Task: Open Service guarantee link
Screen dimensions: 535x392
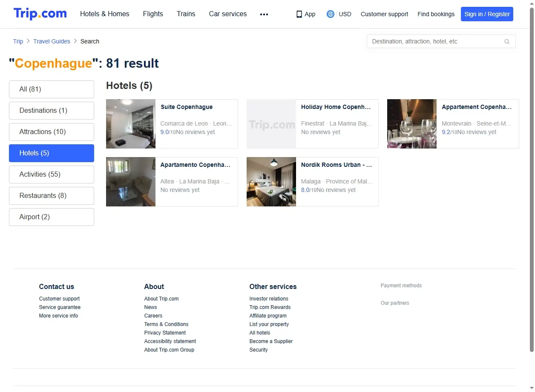Action: 60,307
